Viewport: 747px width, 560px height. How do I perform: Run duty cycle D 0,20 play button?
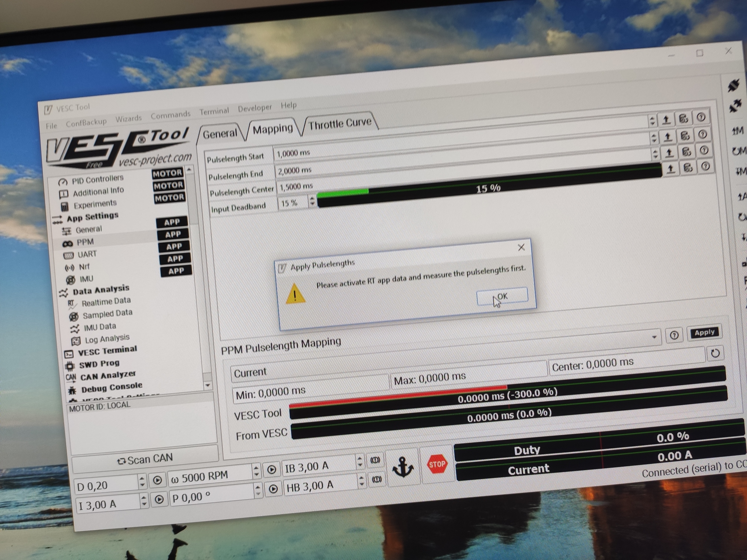click(x=157, y=480)
